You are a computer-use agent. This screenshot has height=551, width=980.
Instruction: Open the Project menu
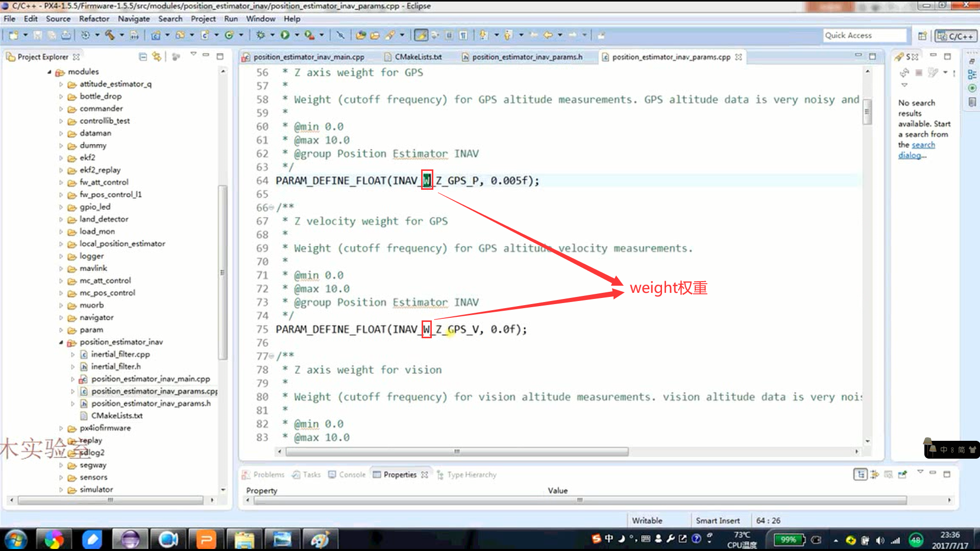pos(203,18)
